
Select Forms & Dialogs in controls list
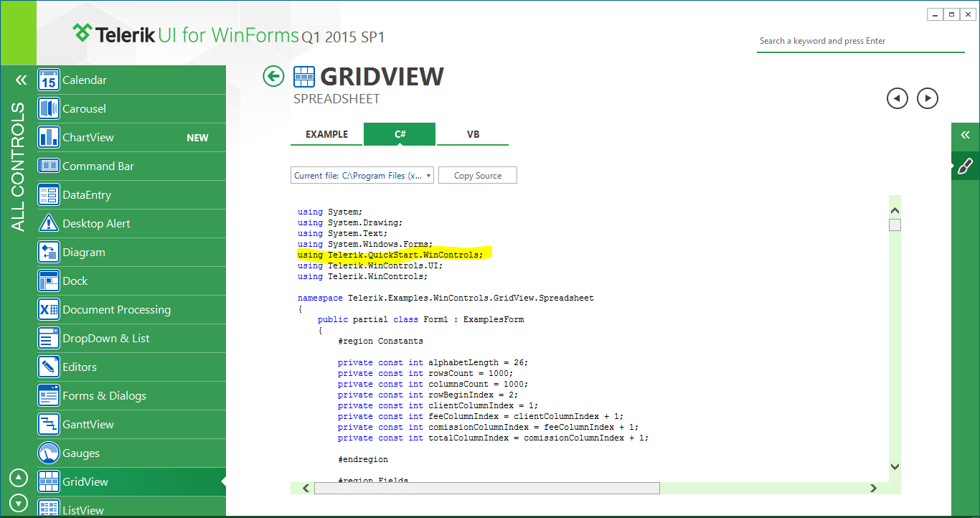(104, 396)
